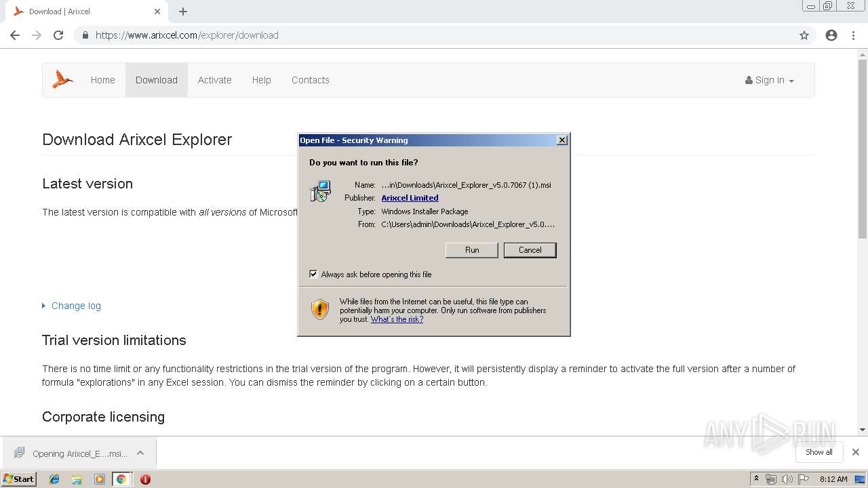Image resolution: width=868 pixels, height=488 pixels.
Task: Click the Run button
Action: pyautogui.click(x=472, y=250)
